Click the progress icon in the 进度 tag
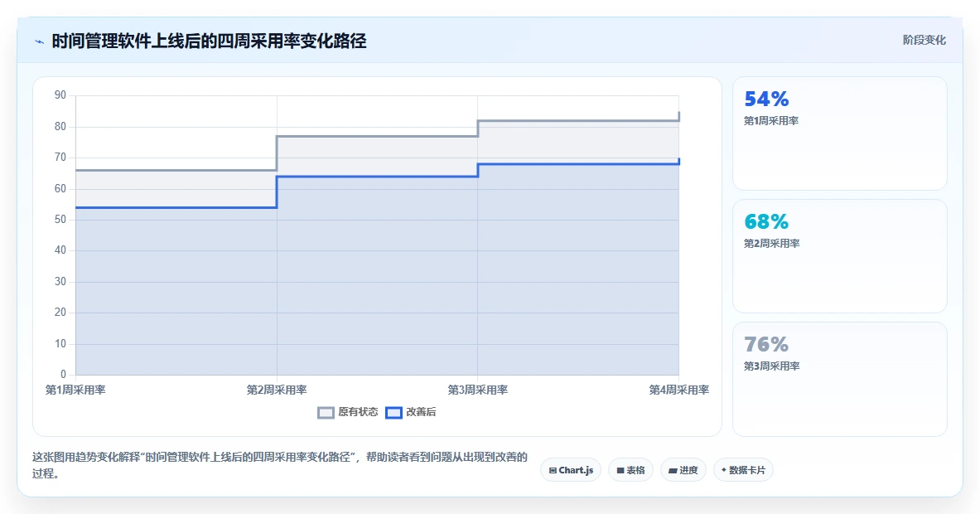 pos(673,470)
